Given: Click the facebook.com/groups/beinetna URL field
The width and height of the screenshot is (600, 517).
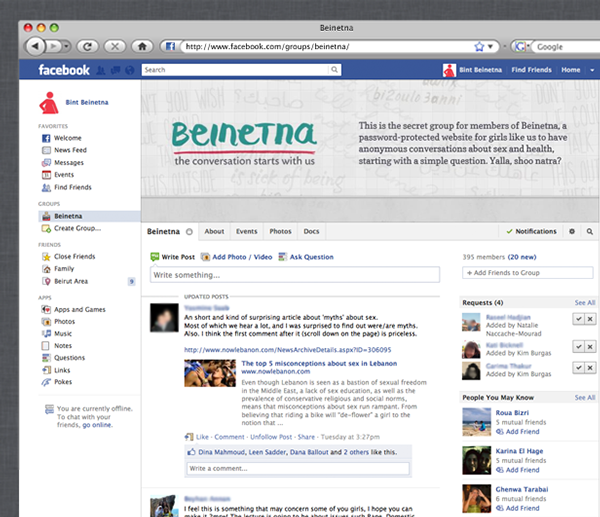Looking at the screenshot, I should [x=325, y=47].
